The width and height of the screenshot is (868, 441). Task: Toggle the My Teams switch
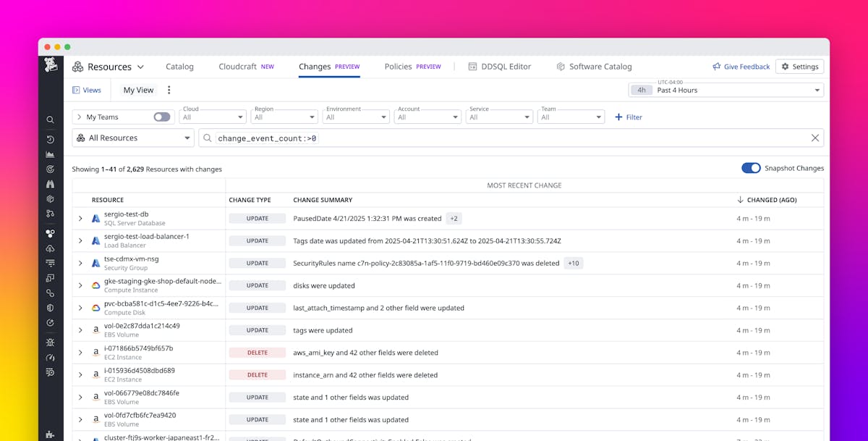(162, 116)
